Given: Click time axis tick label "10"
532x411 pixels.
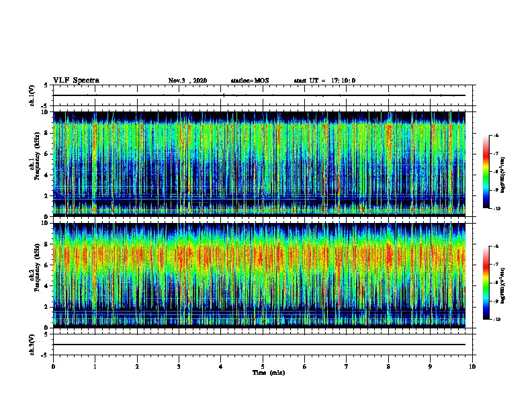Looking at the screenshot, I should click(472, 367).
